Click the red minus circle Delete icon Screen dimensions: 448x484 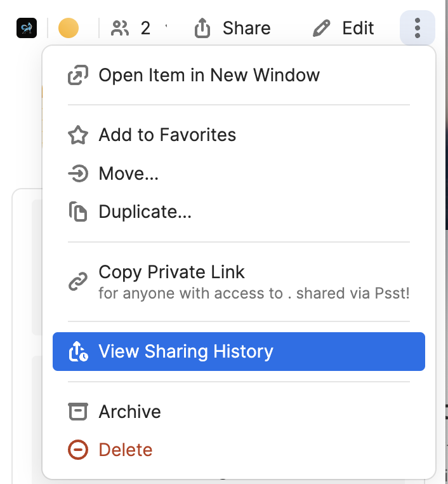(x=77, y=450)
